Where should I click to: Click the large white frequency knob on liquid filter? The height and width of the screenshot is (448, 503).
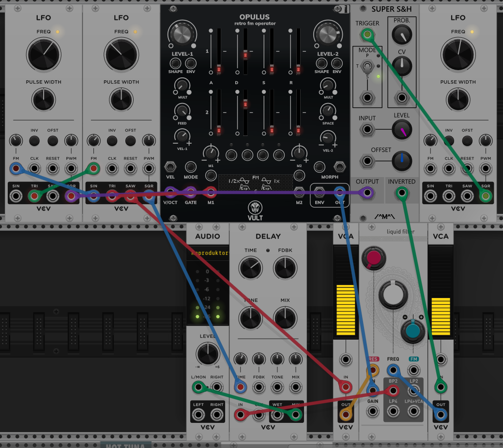click(x=393, y=294)
